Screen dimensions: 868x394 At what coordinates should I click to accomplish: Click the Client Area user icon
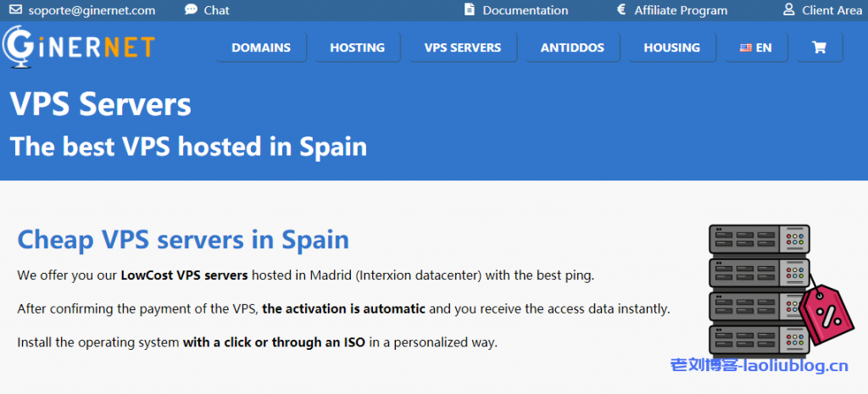[788, 10]
